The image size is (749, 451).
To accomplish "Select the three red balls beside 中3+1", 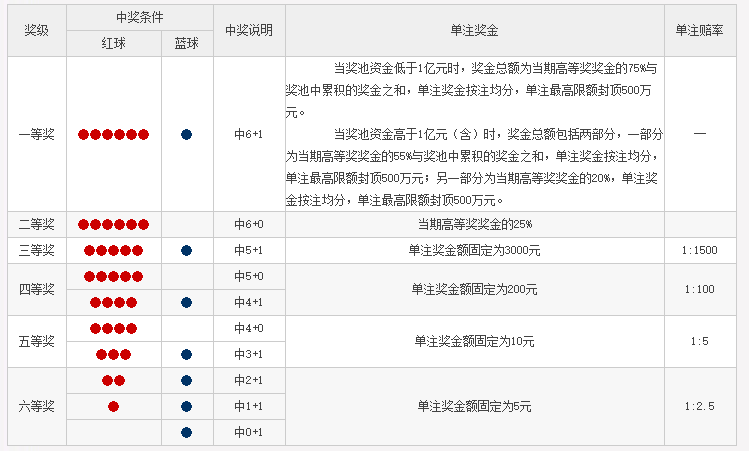I will [x=113, y=354].
